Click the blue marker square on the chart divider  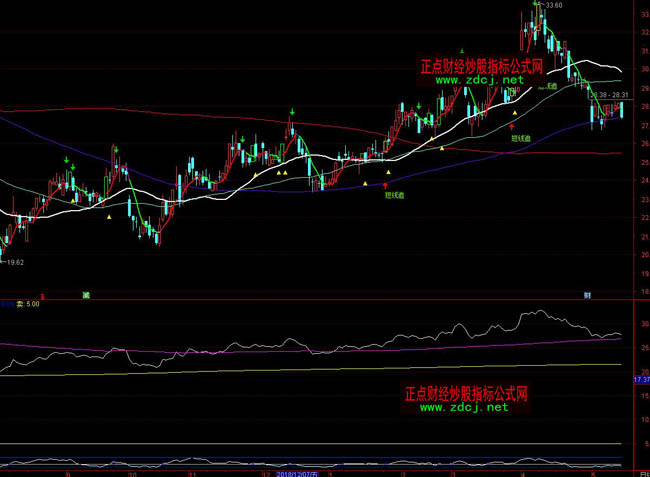(588, 295)
